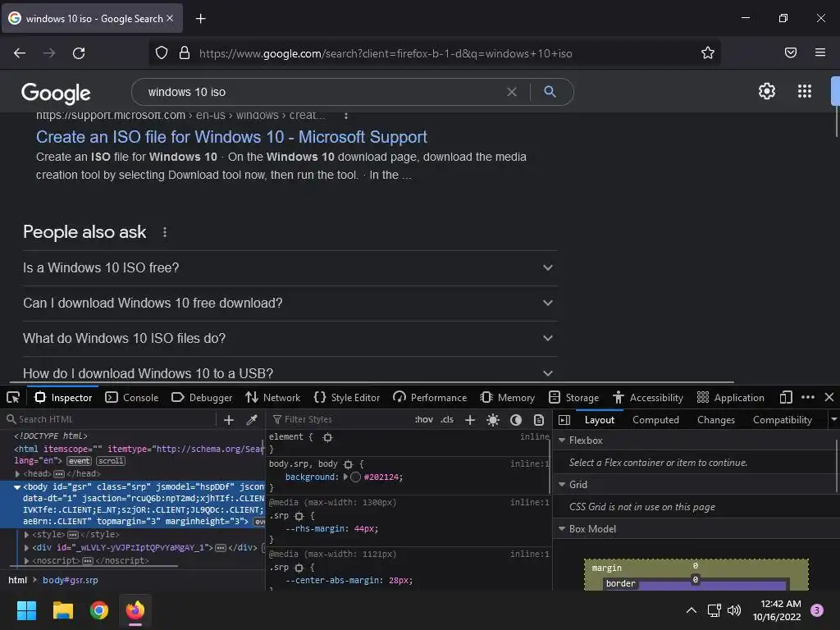Open the Accessibility tab
The height and width of the screenshot is (630, 840).
click(648, 398)
